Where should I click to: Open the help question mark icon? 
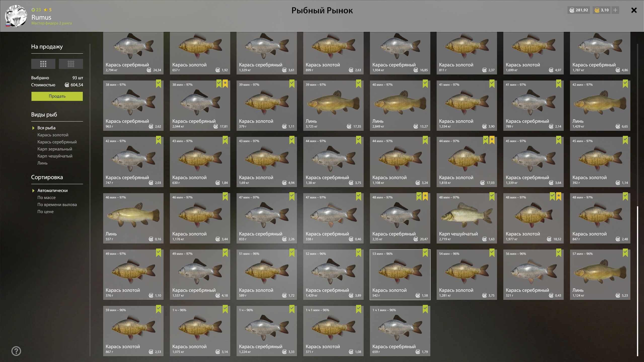click(x=16, y=351)
